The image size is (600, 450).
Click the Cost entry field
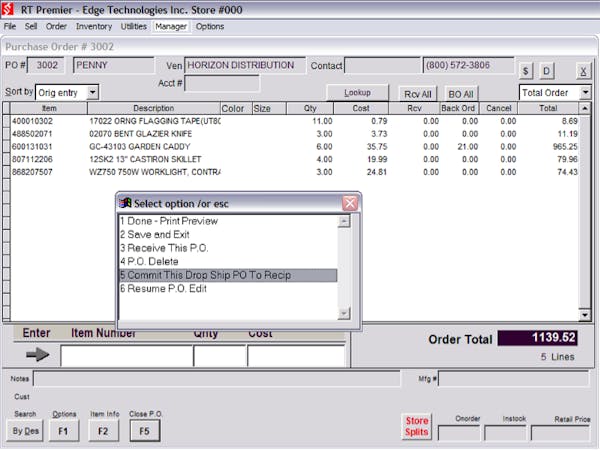(x=296, y=356)
